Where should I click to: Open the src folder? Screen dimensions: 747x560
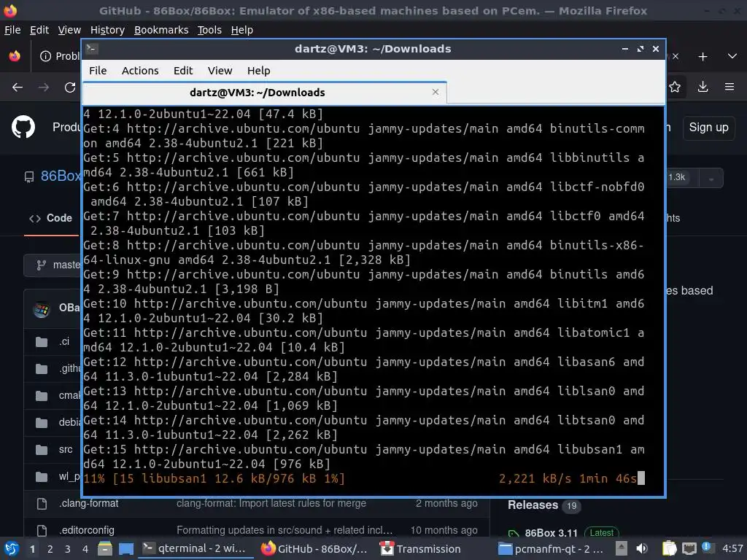tap(66, 449)
